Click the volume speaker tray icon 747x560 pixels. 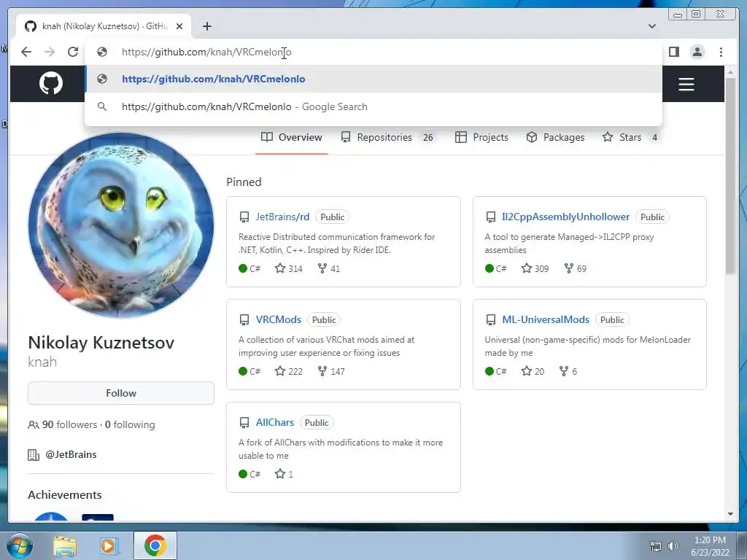click(673, 546)
